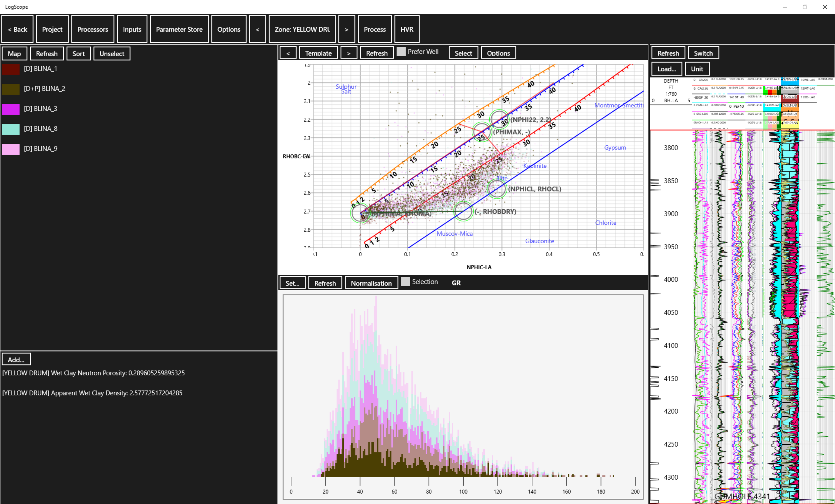The image size is (835, 504).
Task: Open the Processors menu
Action: point(92,29)
